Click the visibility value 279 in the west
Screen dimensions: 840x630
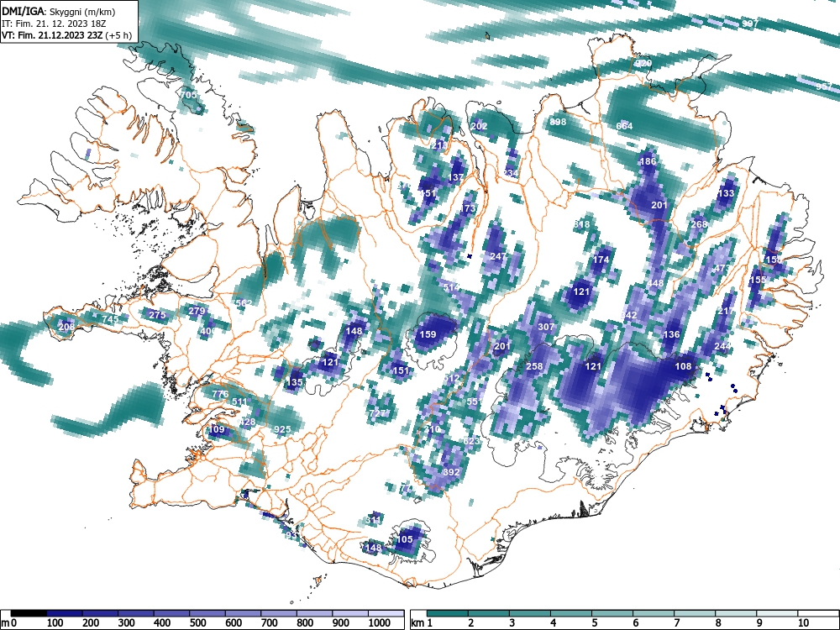pyautogui.click(x=197, y=310)
